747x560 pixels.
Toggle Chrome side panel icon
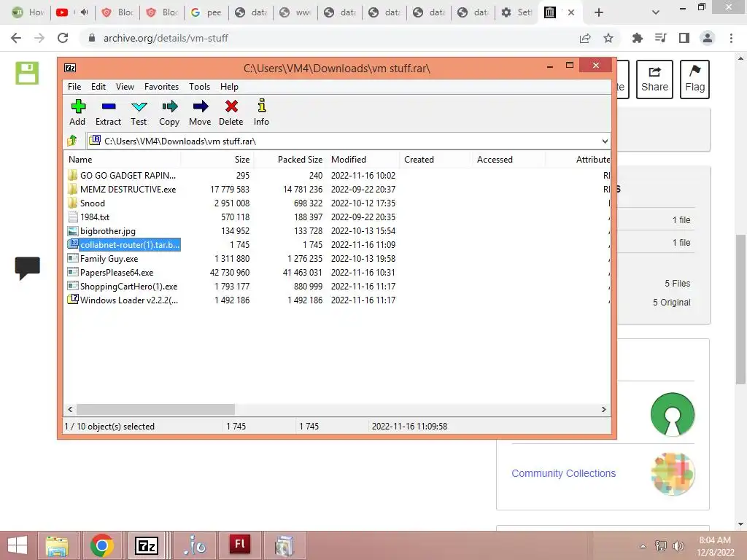point(684,38)
